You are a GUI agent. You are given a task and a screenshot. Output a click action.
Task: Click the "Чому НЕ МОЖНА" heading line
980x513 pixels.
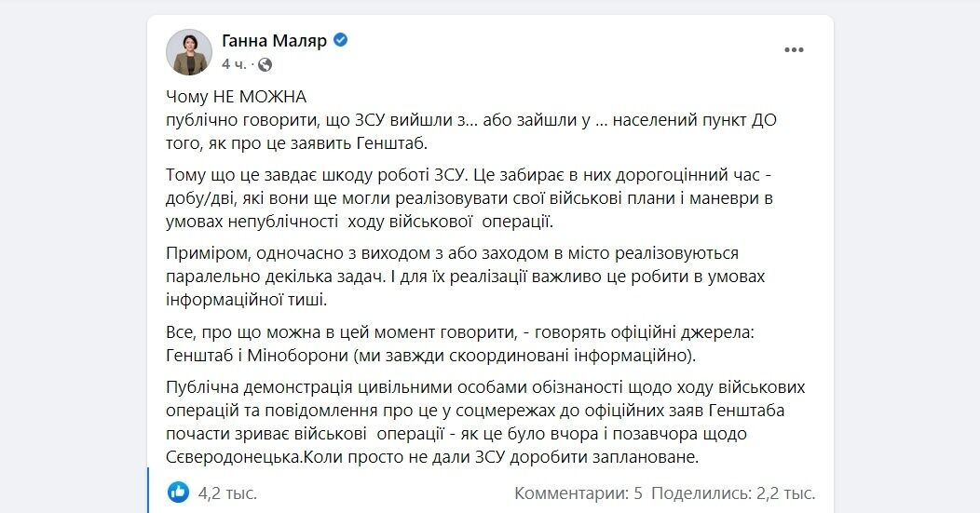[x=236, y=97]
